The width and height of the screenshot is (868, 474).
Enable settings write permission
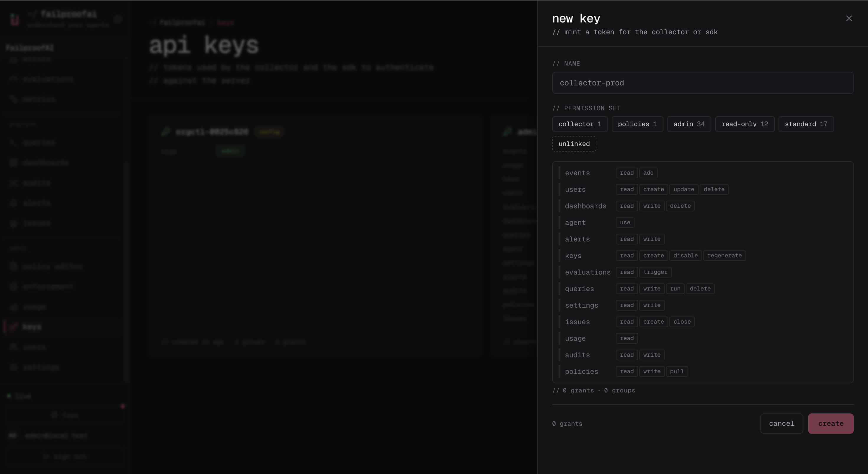coord(652,305)
